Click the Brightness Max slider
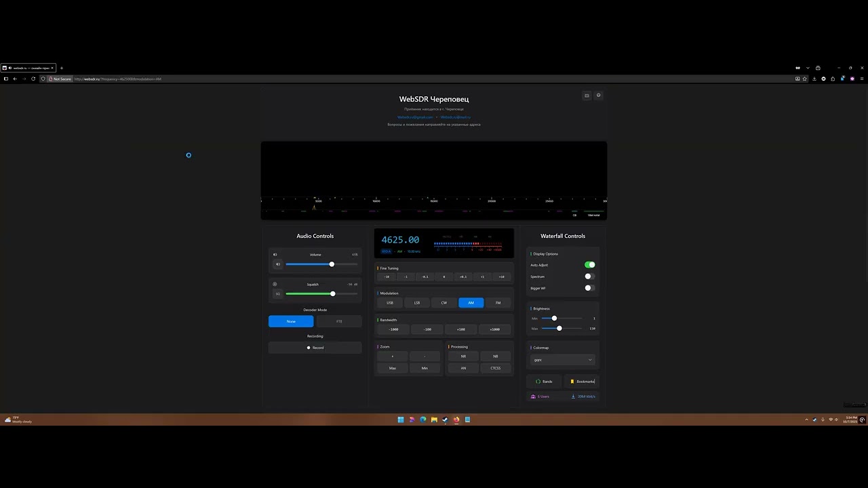Image resolution: width=868 pixels, height=488 pixels. pyautogui.click(x=561, y=329)
